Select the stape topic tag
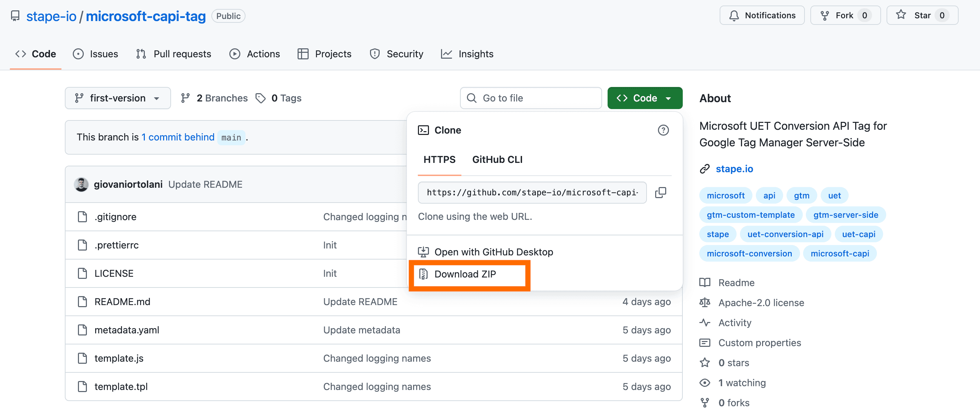 (x=718, y=234)
